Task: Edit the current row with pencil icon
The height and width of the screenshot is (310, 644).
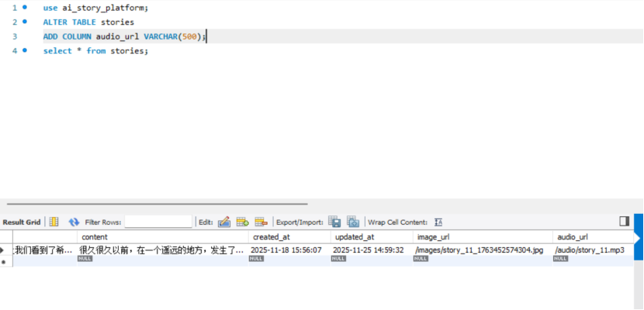Action: (x=223, y=222)
